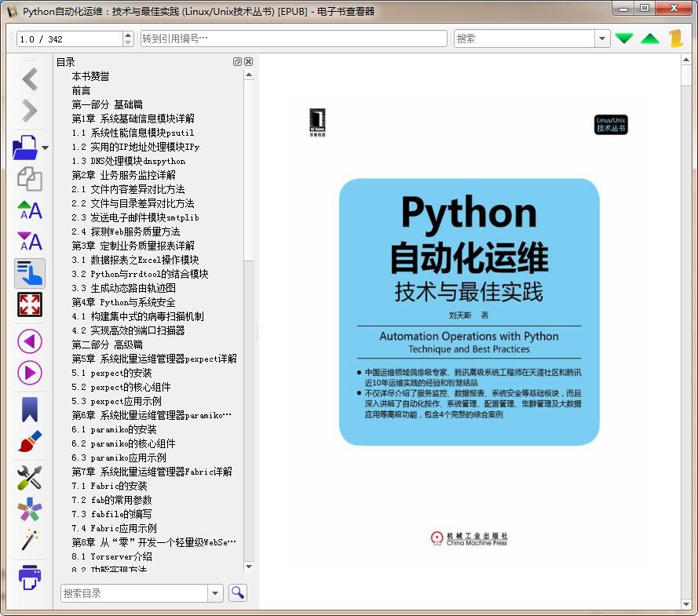Click the page number field 1.0 / 342
Image resolution: width=698 pixels, height=616 pixels.
(69, 38)
